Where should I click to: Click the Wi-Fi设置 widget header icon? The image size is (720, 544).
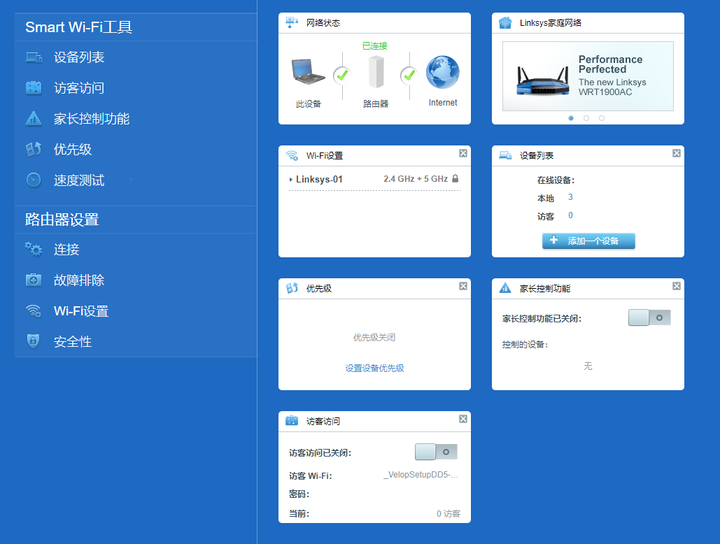coord(292,155)
